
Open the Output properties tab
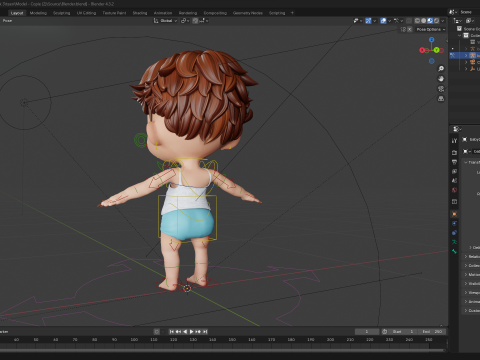pyautogui.click(x=454, y=162)
